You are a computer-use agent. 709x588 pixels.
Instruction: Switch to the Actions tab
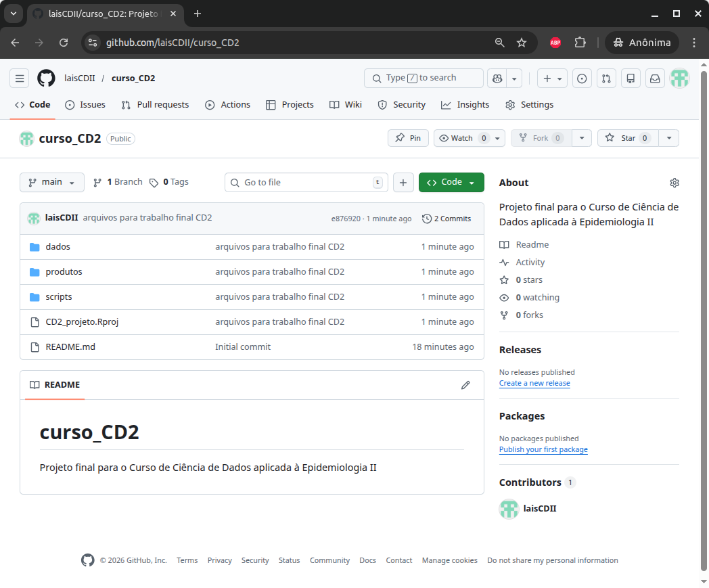coord(228,105)
